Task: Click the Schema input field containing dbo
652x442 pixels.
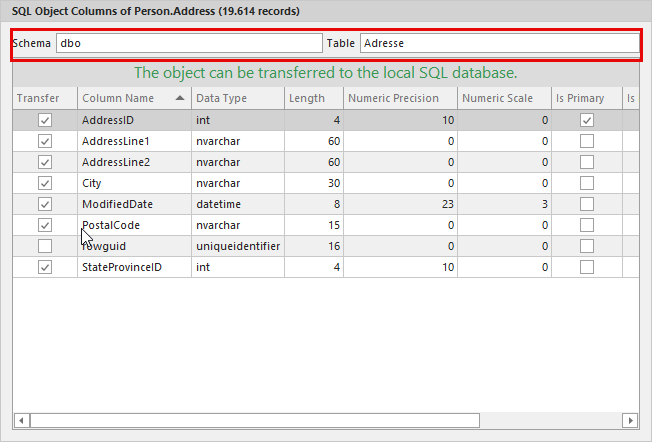Action: pyautogui.click(x=188, y=44)
